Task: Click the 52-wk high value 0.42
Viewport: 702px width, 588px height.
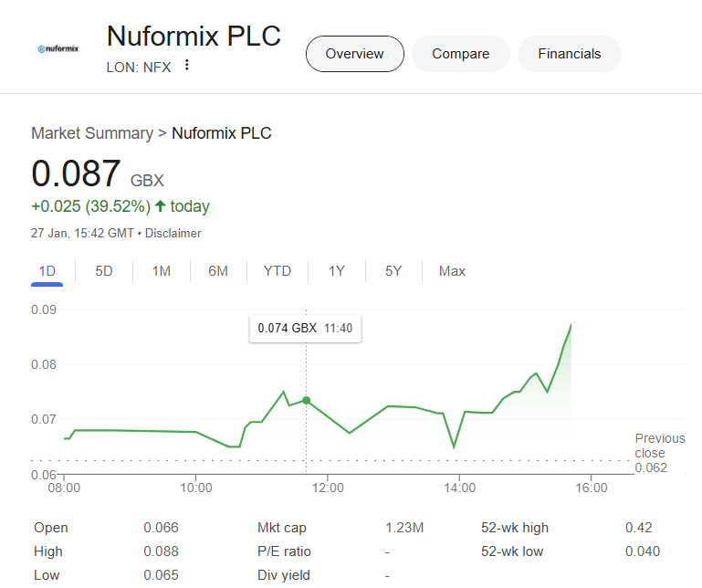Action: tap(639, 528)
